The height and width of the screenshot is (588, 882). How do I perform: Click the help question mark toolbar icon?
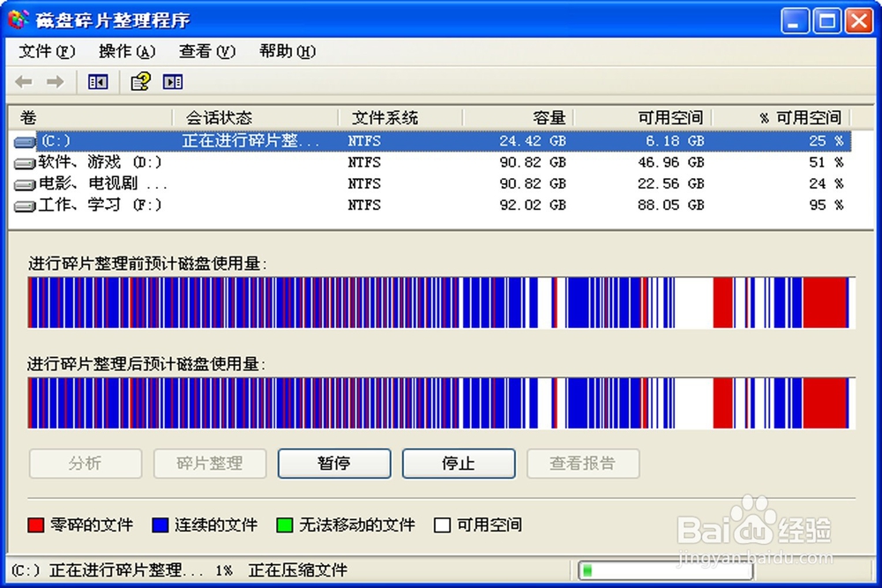139,81
